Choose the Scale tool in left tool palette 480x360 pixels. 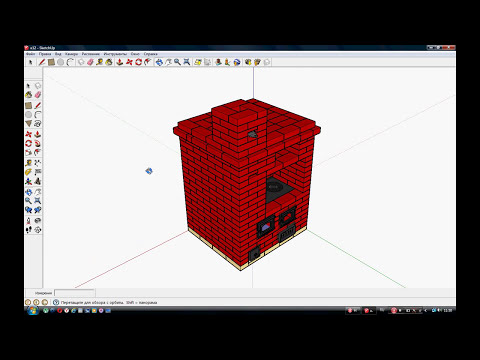(x=29, y=152)
